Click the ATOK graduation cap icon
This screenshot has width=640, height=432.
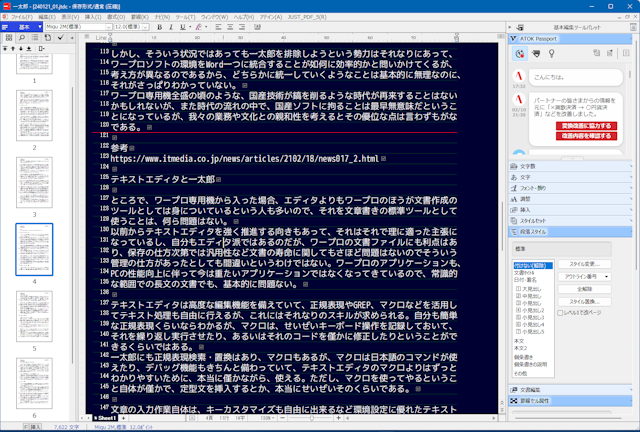point(536,53)
